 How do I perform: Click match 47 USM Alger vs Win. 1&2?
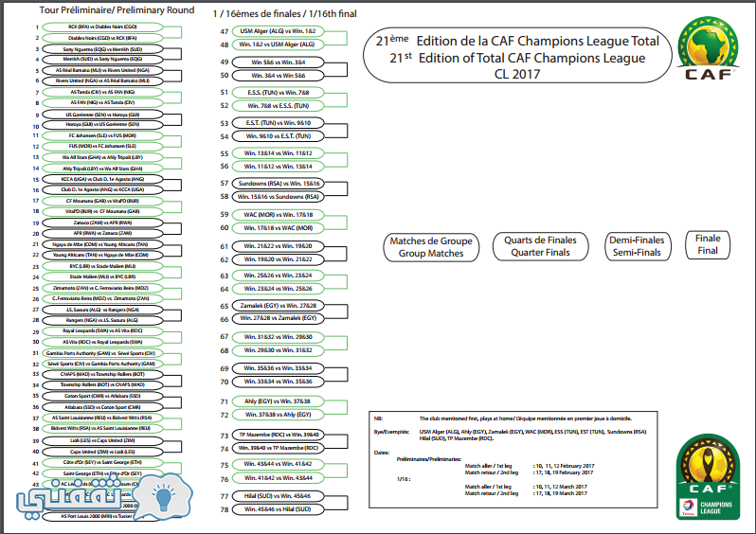click(x=278, y=31)
